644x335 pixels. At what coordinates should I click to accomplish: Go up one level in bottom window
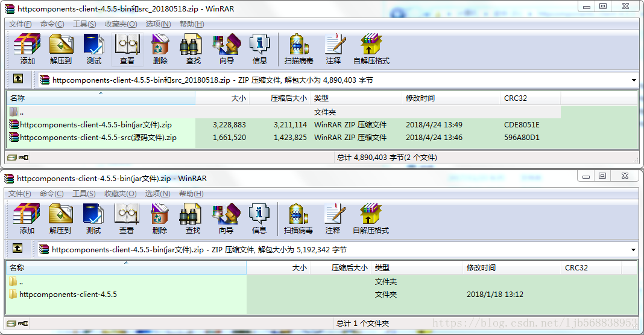[x=17, y=248]
